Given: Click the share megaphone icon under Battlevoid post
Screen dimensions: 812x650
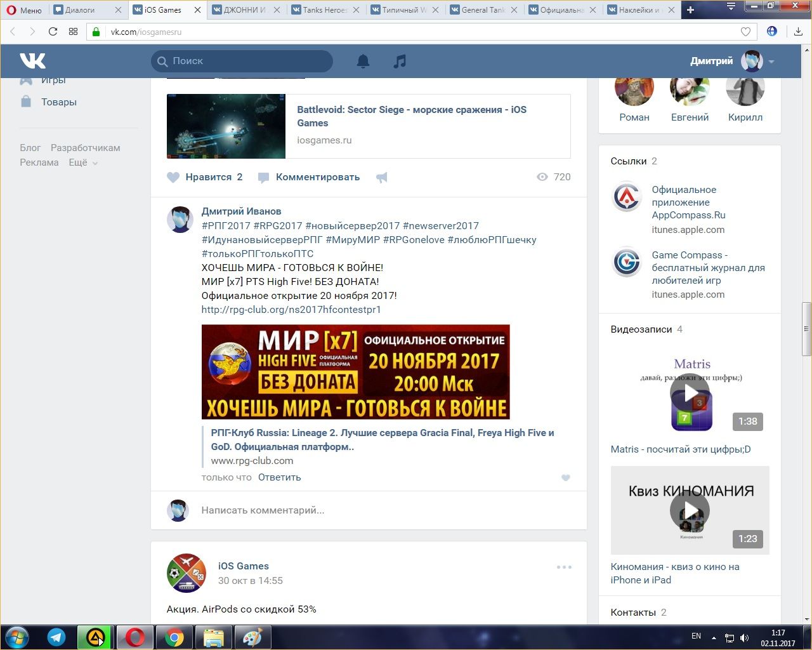Looking at the screenshot, I should (381, 178).
